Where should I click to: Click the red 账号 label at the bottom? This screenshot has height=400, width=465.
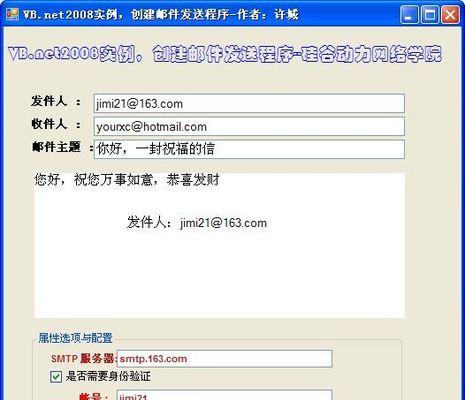click(94, 397)
